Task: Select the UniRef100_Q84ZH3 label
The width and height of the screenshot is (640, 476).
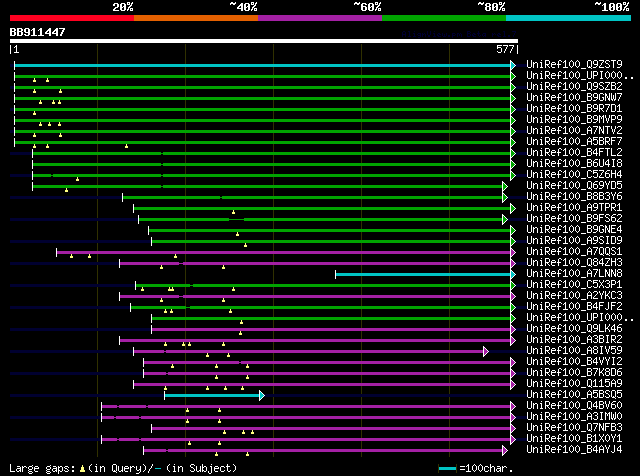Action: pyautogui.click(x=574, y=263)
